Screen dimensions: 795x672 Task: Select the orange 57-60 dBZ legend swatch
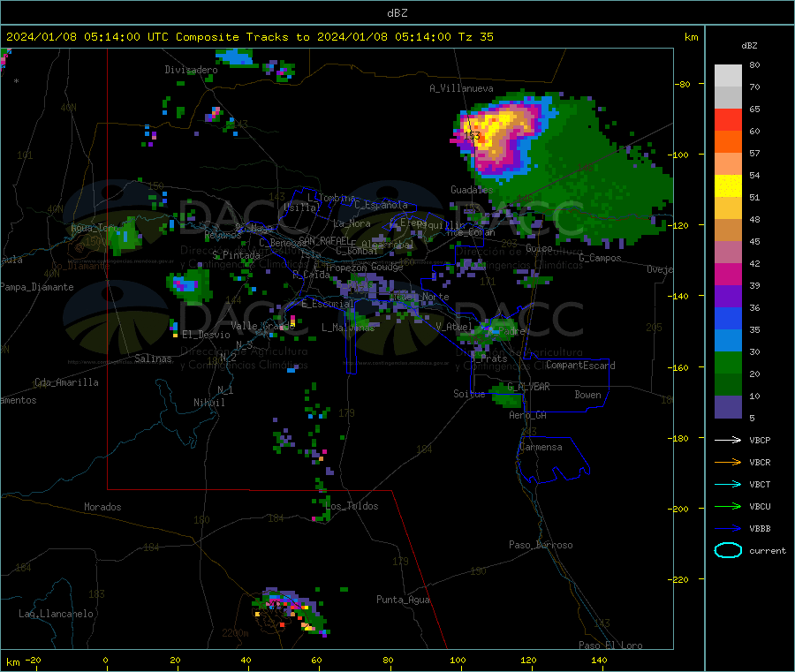click(728, 142)
